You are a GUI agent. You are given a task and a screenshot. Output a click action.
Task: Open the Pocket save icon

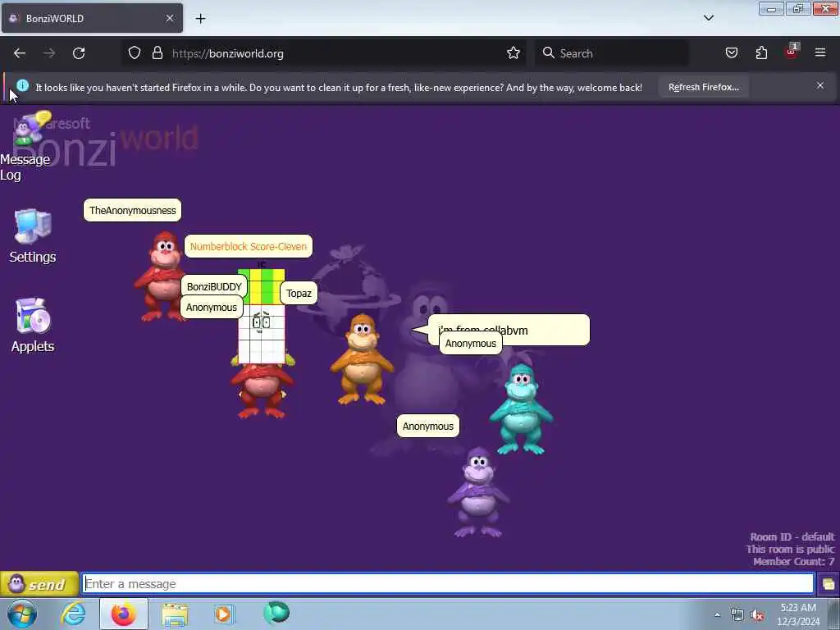[731, 53]
